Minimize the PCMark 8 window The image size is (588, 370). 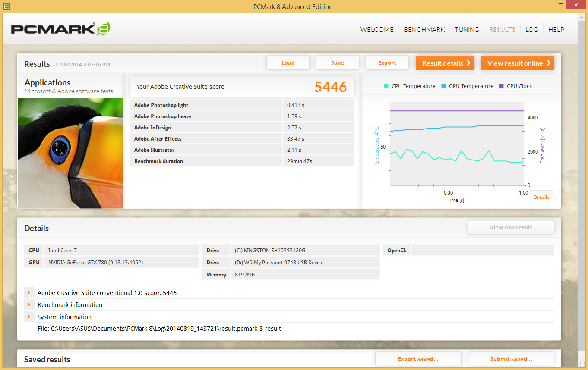(549, 5)
